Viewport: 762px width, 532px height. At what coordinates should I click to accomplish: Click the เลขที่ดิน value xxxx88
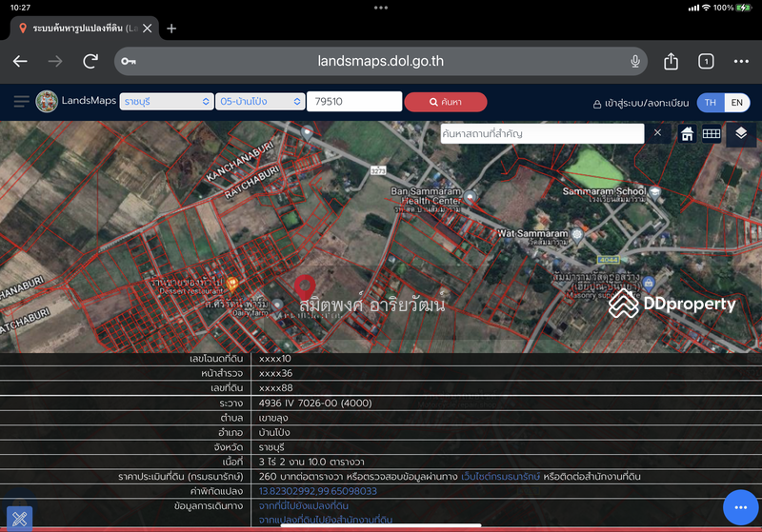(x=275, y=388)
